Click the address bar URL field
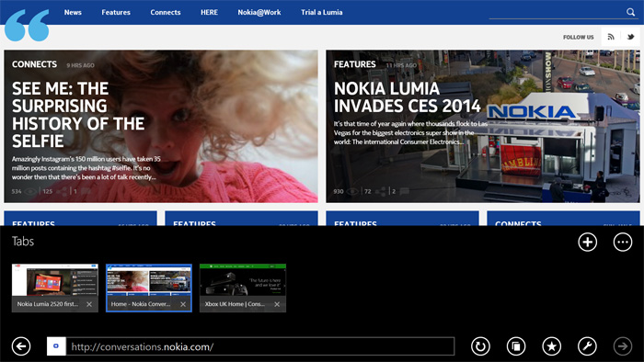The image size is (644, 362). coord(260,346)
